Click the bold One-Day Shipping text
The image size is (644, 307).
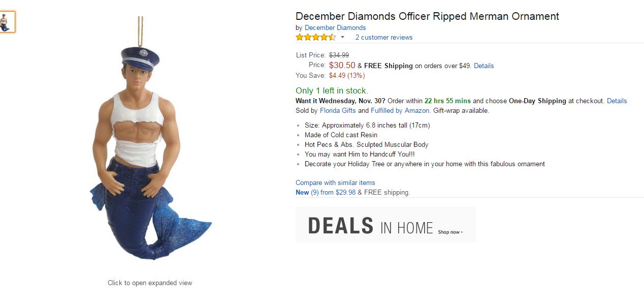(x=537, y=101)
